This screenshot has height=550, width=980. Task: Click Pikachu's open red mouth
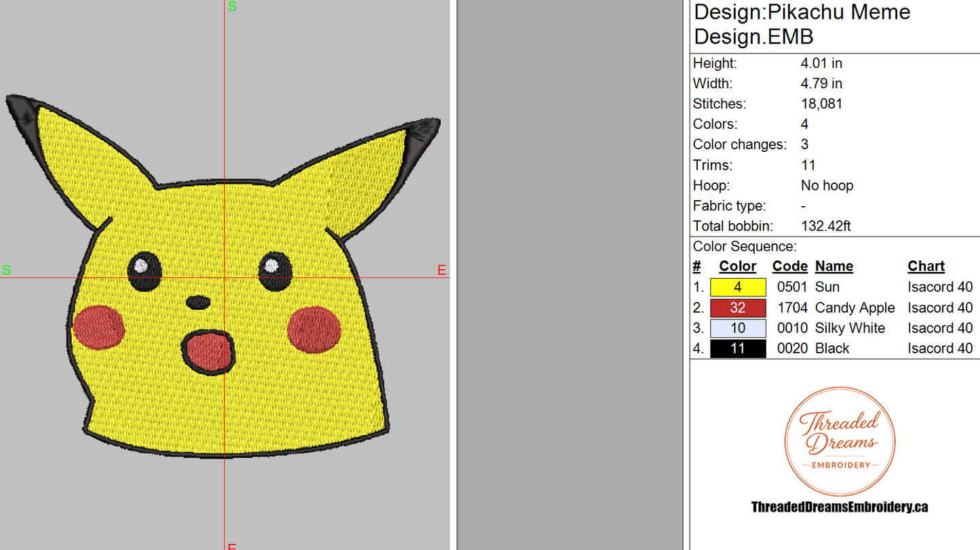coord(208,351)
